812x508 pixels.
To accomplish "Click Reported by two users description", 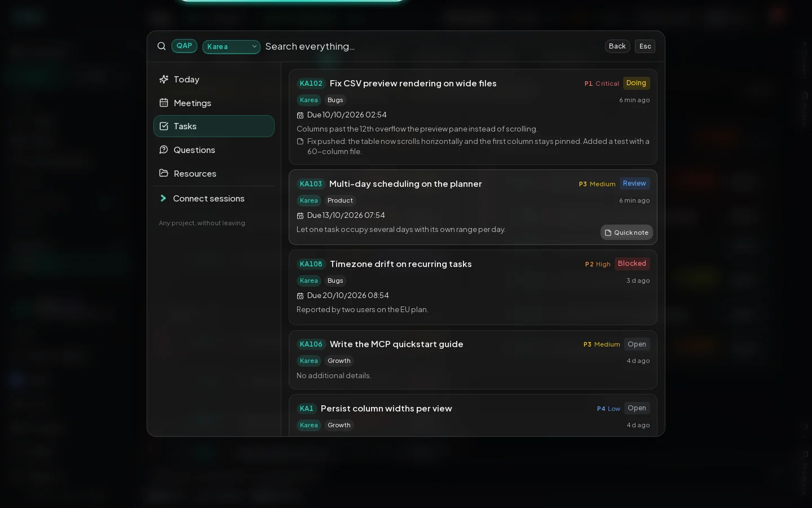I will 362,310.
